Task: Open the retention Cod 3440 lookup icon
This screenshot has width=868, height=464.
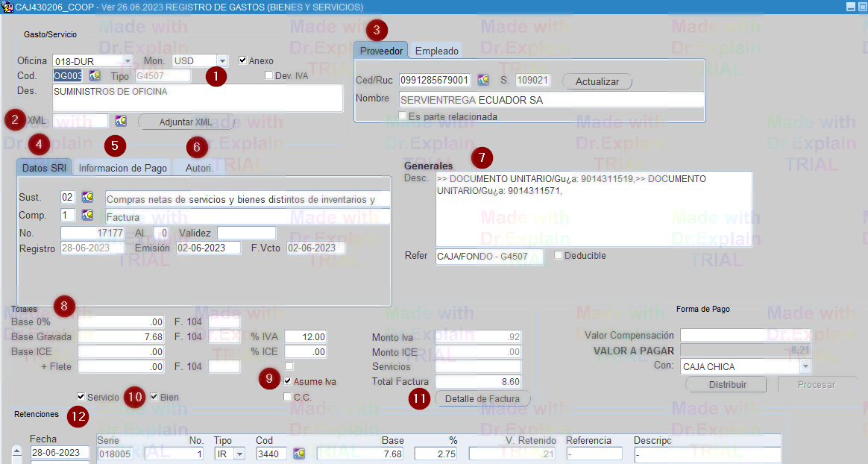Action: click(x=299, y=454)
